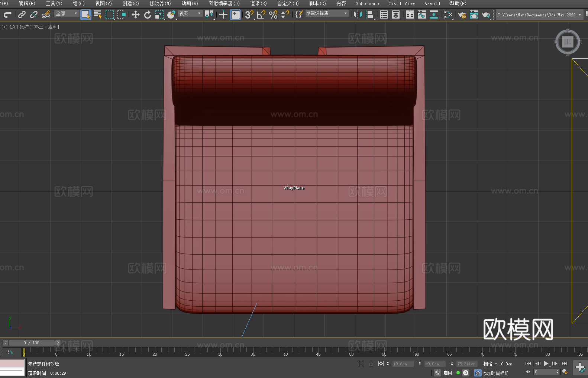Screen dimensions: 588x378
Task: Toggle keyboard shortcut override
Action: pyautogui.click(x=235, y=14)
